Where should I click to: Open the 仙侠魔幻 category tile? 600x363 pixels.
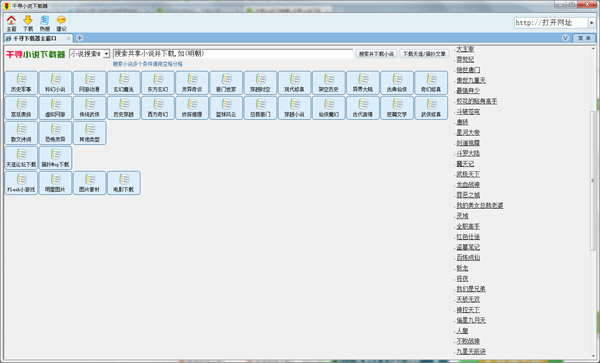pyautogui.click(x=329, y=108)
